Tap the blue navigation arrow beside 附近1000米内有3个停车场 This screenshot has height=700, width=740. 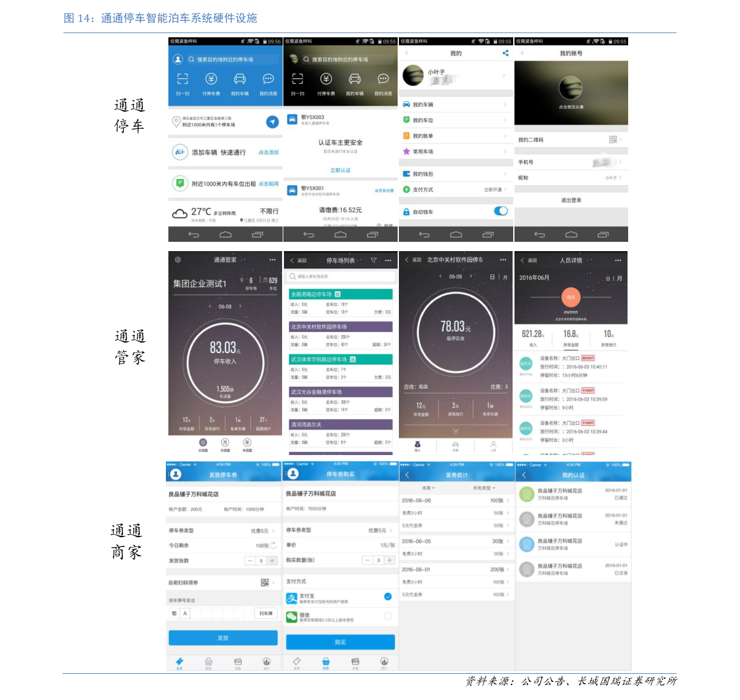point(272,122)
